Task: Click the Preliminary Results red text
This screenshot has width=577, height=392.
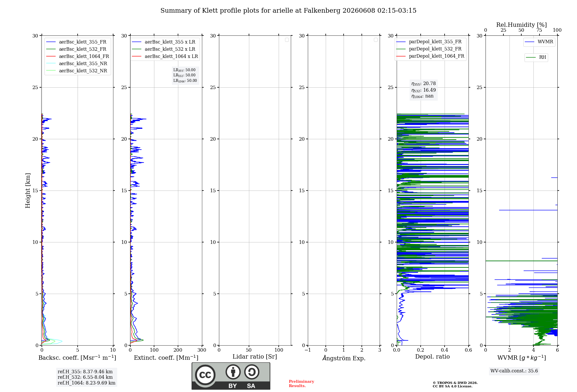Action: tap(301, 384)
